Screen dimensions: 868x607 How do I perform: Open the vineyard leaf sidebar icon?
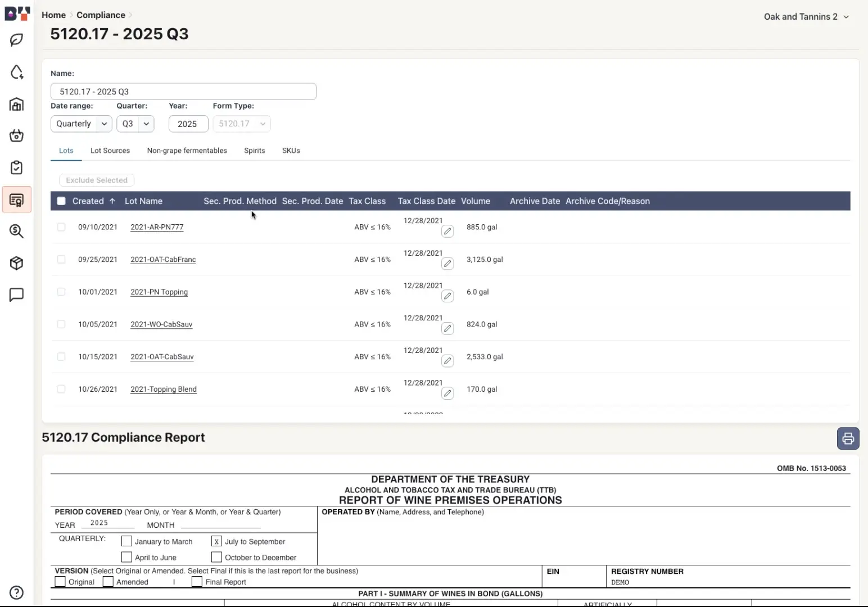click(17, 40)
